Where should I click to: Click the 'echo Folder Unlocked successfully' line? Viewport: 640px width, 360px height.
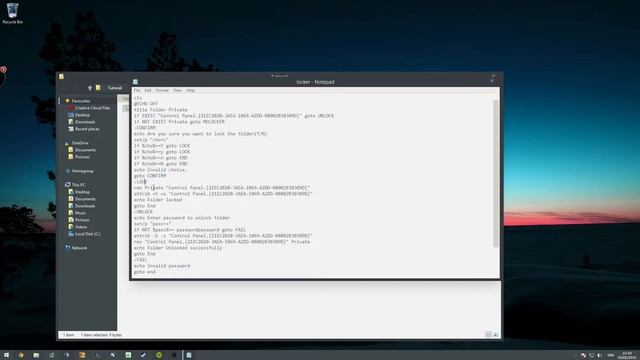(x=178, y=248)
